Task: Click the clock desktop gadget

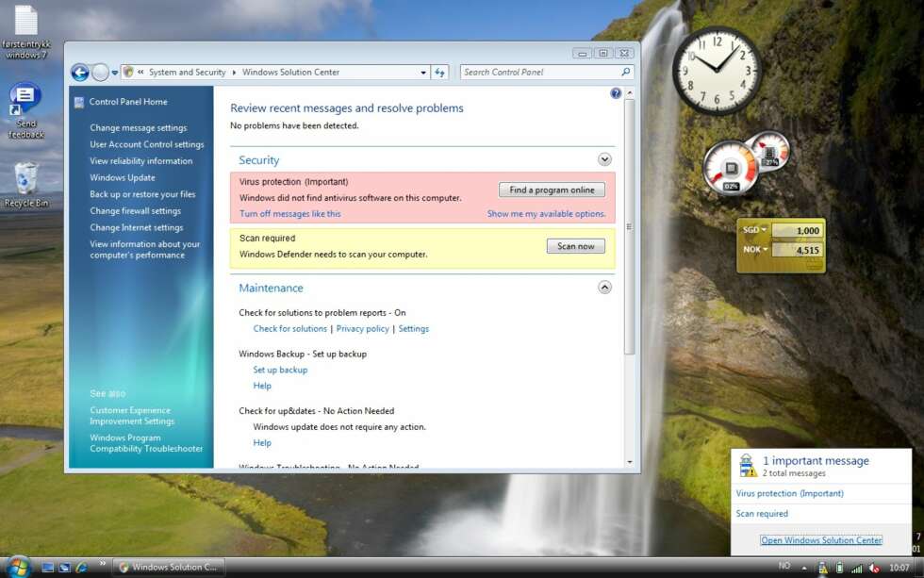Action: tap(717, 71)
